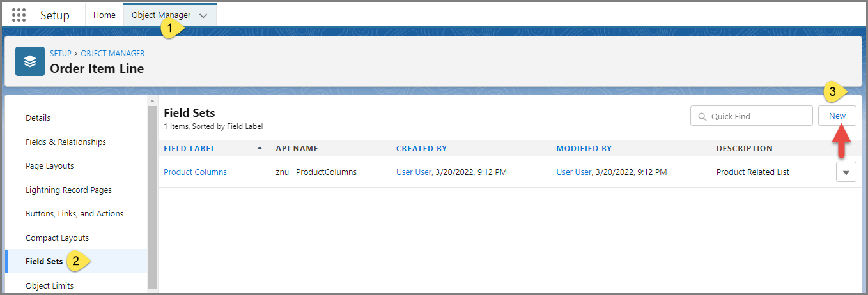This screenshot has width=868, height=295.
Task: Open Product Columns row action dropdown
Action: [846, 172]
